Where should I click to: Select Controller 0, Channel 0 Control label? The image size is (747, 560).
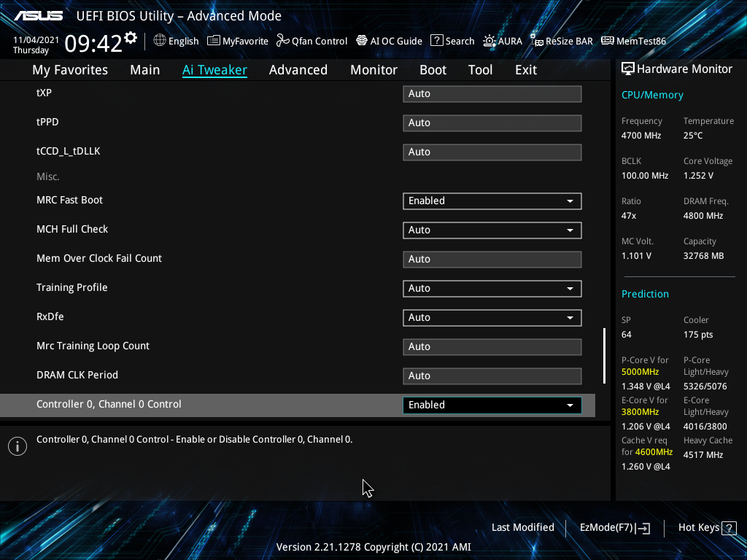tap(109, 404)
